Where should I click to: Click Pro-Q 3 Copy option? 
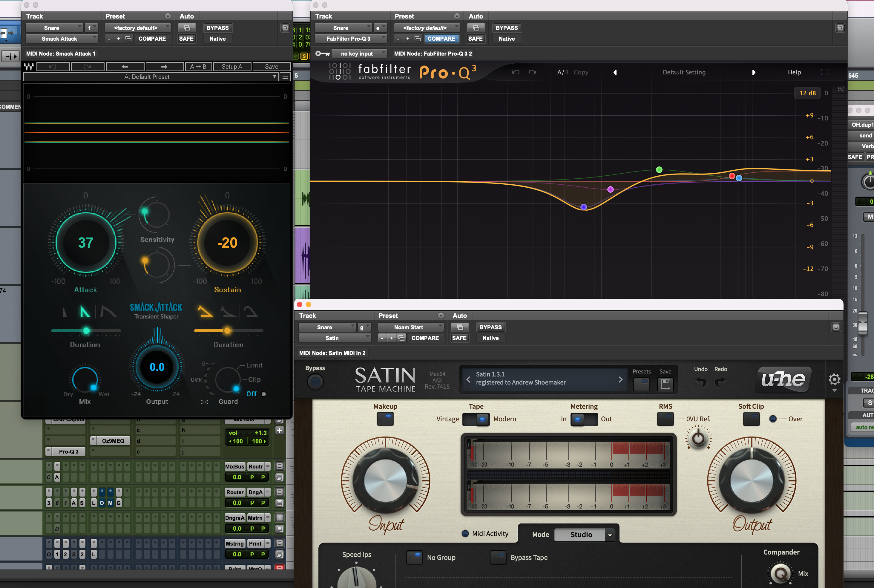[x=581, y=72]
